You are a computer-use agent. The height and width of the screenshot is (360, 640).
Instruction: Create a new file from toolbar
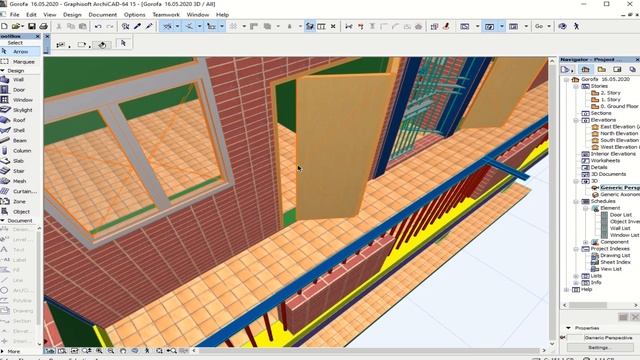tap(4, 26)
